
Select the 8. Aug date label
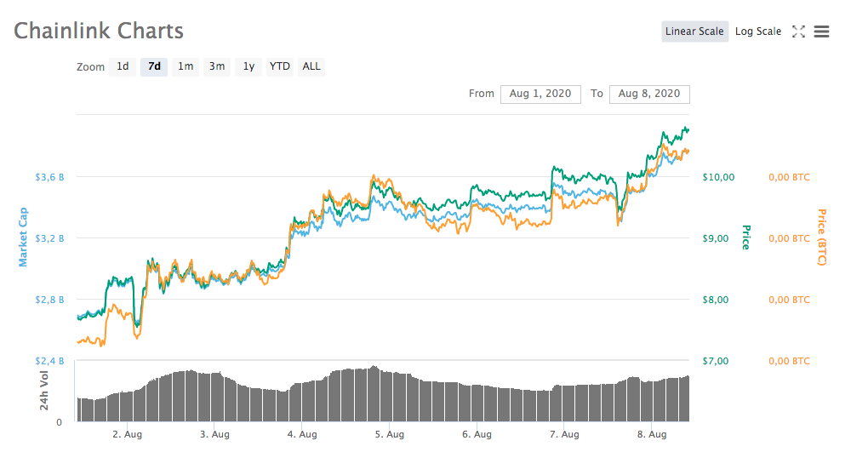(x=652, y=434)
